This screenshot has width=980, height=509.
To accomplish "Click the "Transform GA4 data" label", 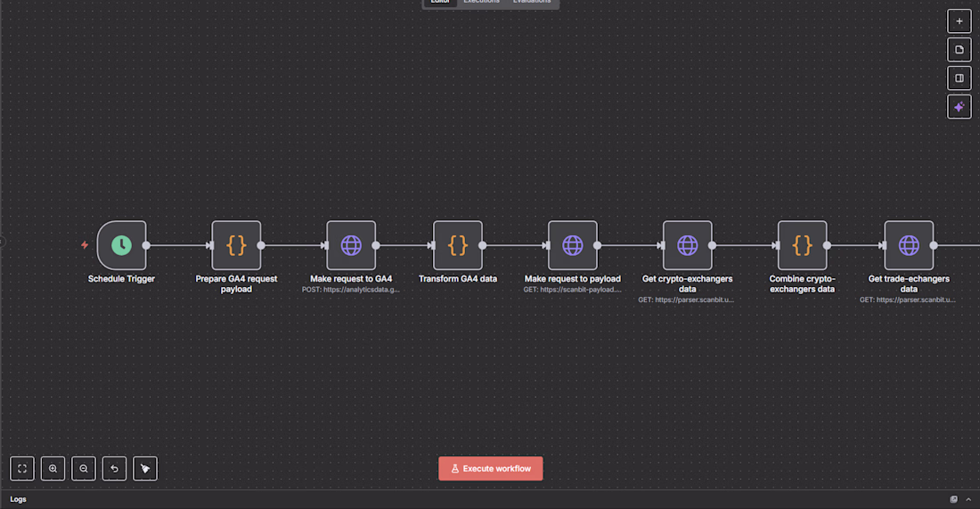I will point(458,279).
